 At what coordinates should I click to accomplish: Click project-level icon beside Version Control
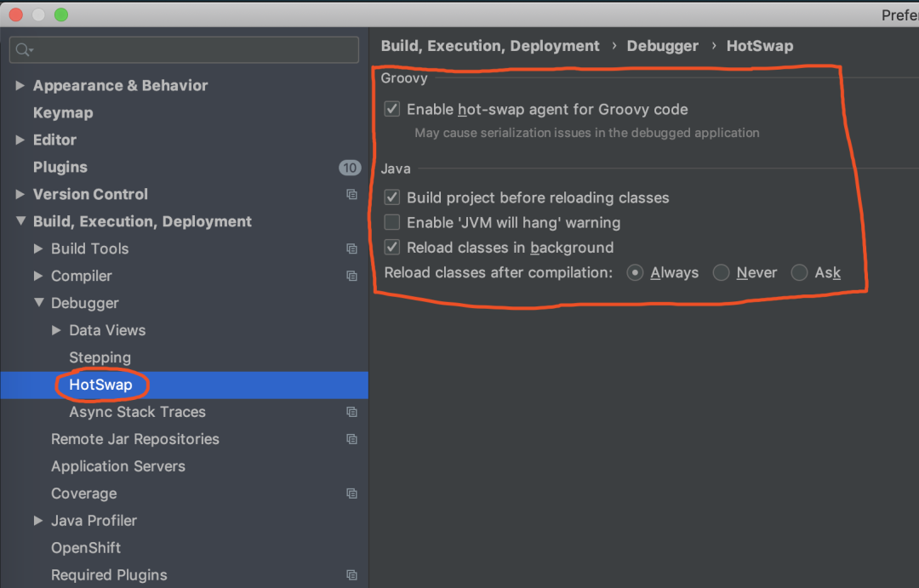tap(351, 195)
